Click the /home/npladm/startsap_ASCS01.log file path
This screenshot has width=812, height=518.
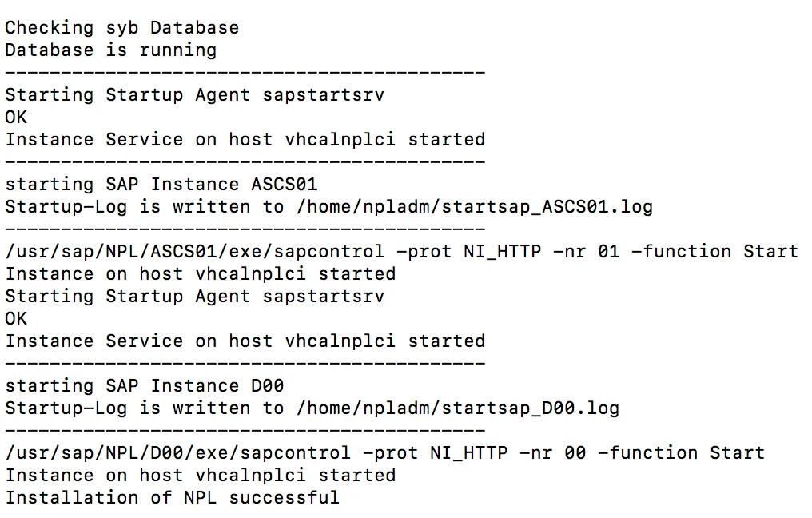point(474,207)
